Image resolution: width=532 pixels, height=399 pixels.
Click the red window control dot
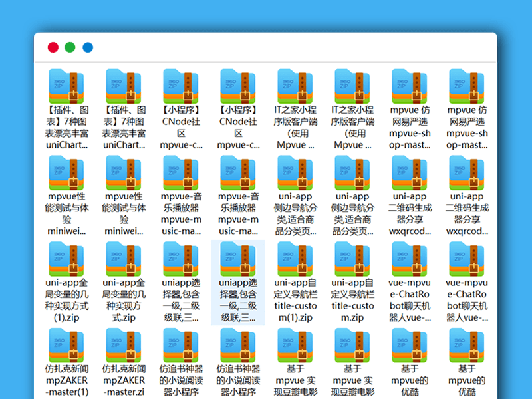pos(53,47)
